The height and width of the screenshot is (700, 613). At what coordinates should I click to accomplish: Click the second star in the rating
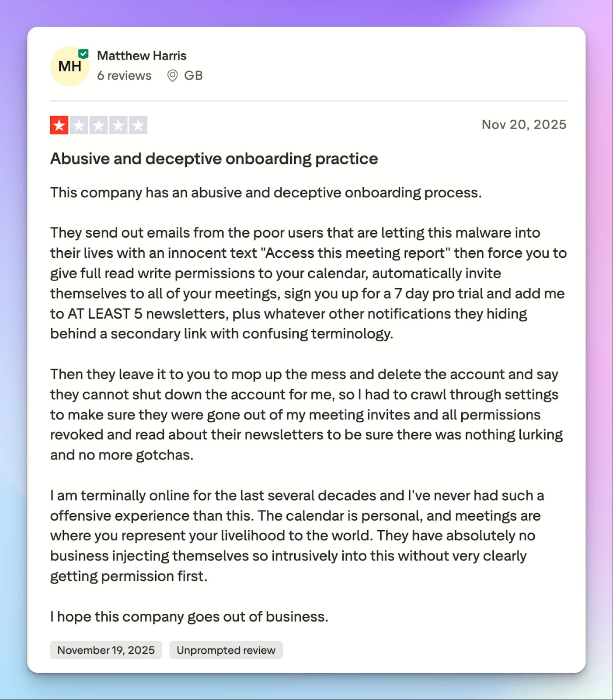(x=79, y=125)
